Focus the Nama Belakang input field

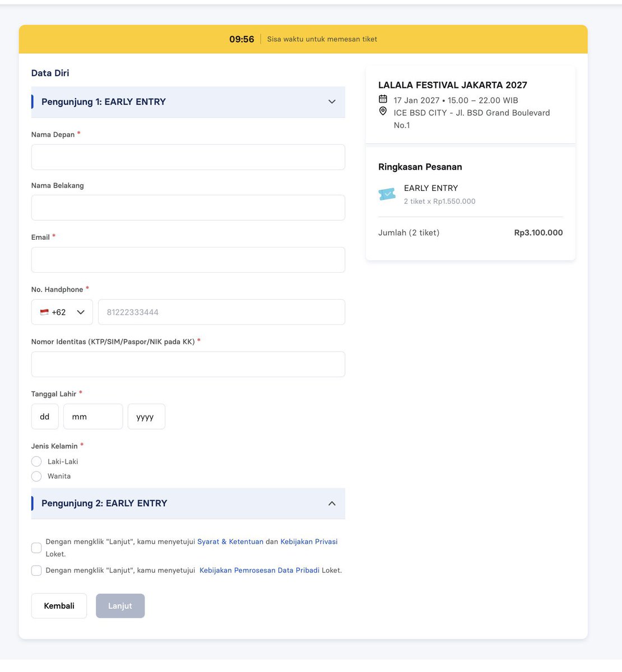(x=188, y=208)
